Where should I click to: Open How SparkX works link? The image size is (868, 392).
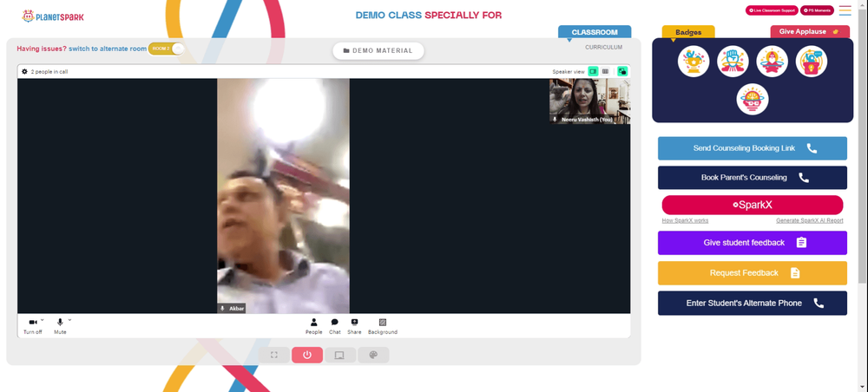pos(685,220)
